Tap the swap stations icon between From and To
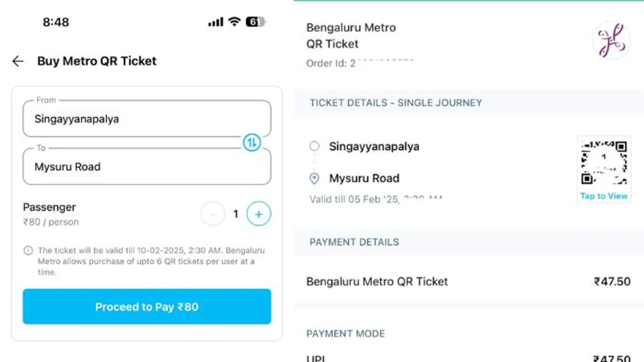Viewport: 644px width, 362px height. pos(252,143)
